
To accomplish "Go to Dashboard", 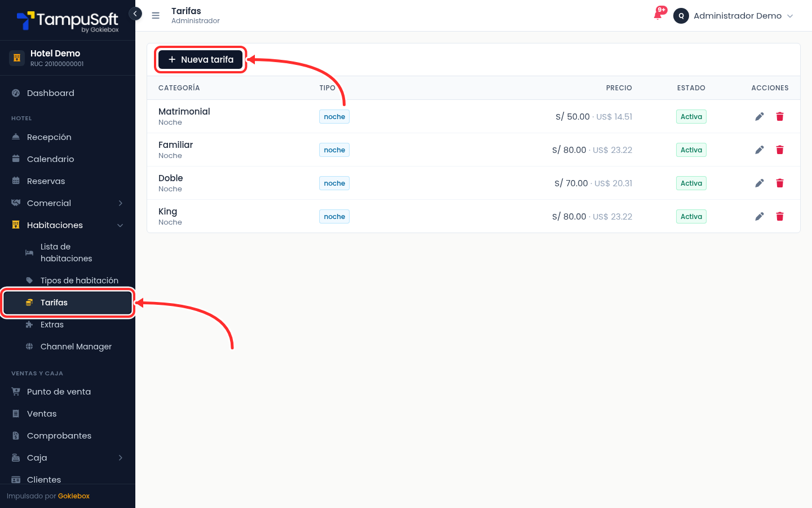I will click(68, 93).
